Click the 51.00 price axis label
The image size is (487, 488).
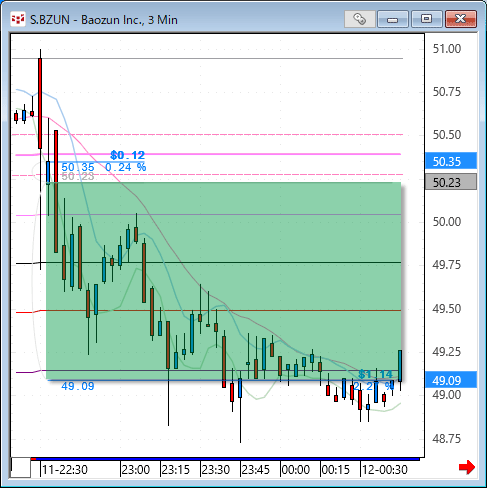click(447, 49)
